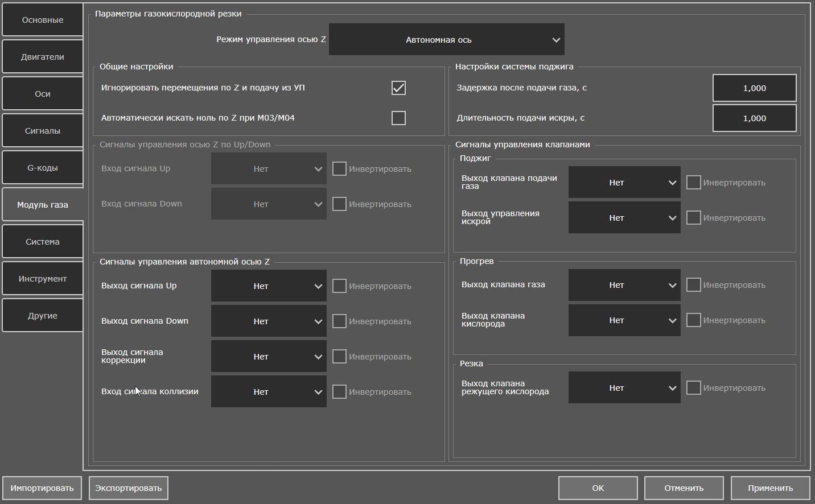
Task: Open the Основные settings tab
Action: pyautogui.click(x=43, y=20)
